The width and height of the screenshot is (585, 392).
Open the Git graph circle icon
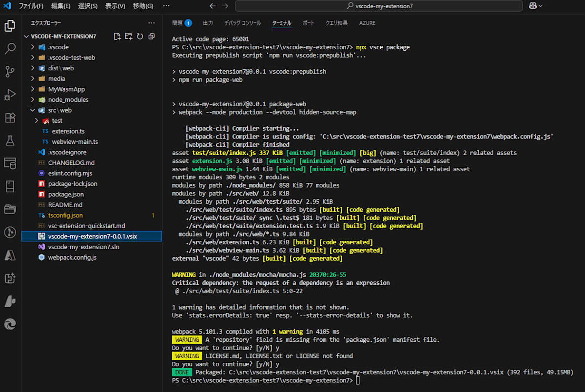coord(10,232)
